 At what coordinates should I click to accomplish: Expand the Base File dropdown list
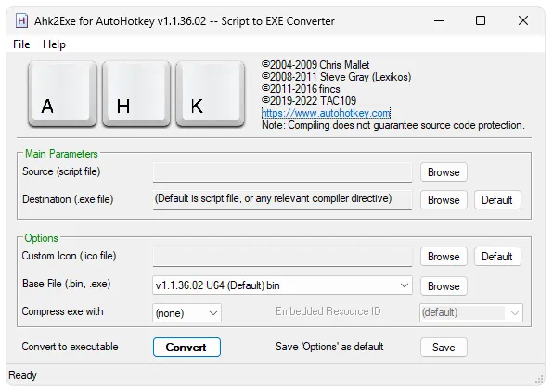point(282,285)
